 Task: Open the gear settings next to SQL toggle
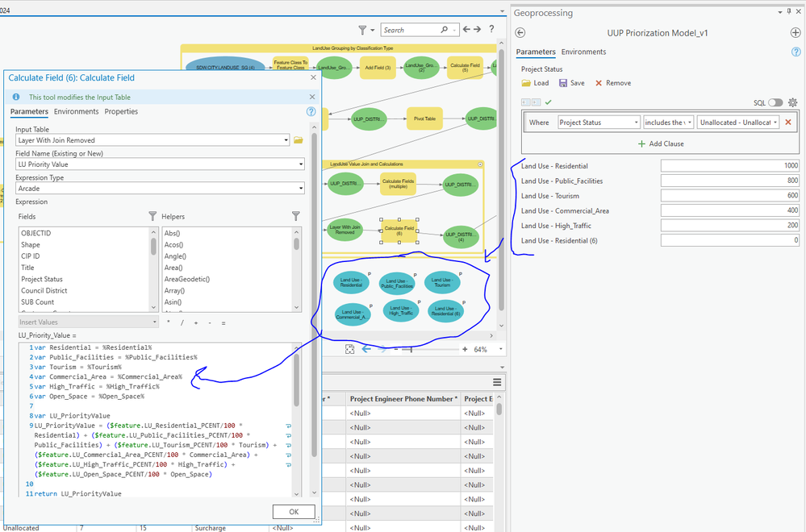click(x=792, y=102)
